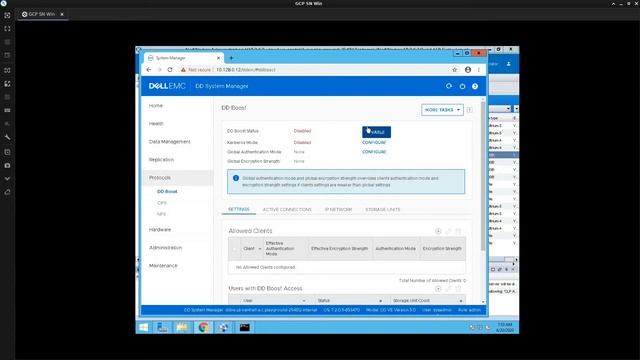Click the camera screenshot icon in left toolbar
Viewport: 640px width, 360px height.
pos(7,165)
